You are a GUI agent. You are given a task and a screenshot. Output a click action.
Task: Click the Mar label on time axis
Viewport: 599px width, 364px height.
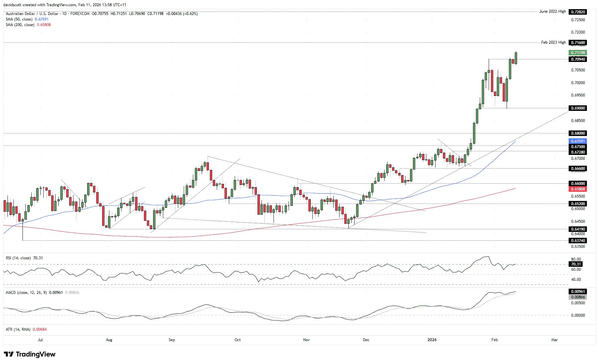pyautogui.click(x=555, y=340)
